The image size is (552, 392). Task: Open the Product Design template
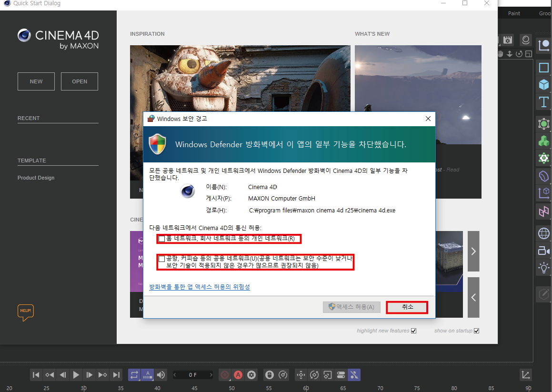tap(36, 178)
